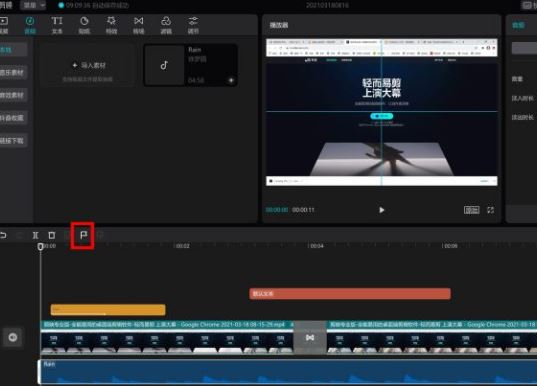Select the music material category in the left sidebar
Viewport: 537px width, 386px height.
pos(13,73)
